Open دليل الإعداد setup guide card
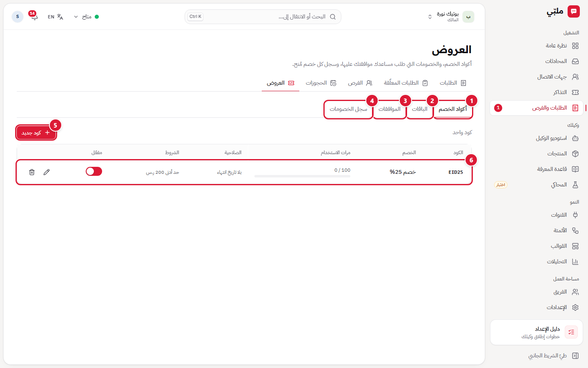Viewport: 588px width, 368px height. tap(537, 332)
